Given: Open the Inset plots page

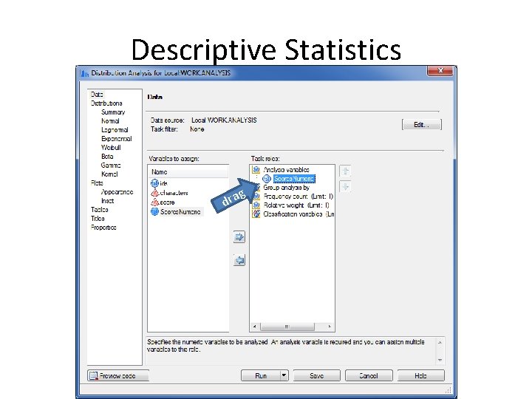Looking at the screenshot, I should point(108,200).
